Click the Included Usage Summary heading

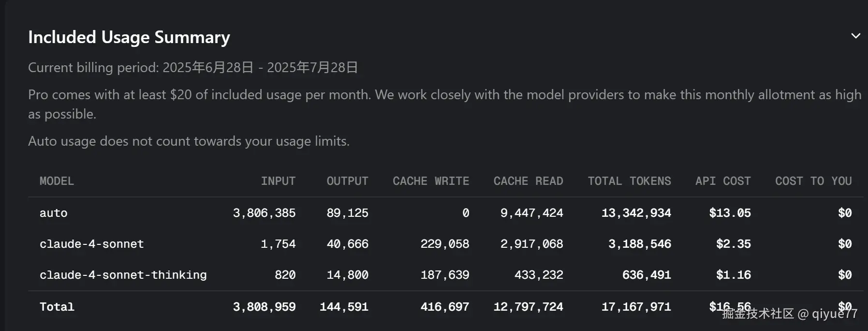(129, 37)
